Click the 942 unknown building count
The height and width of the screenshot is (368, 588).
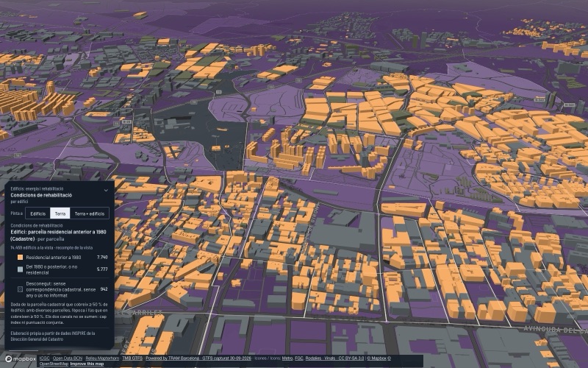coord(104,289)
